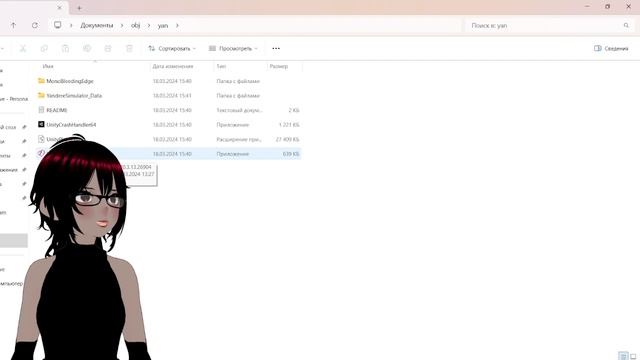Go up one folder level
The image size is (640, 360).
(13, 25)
